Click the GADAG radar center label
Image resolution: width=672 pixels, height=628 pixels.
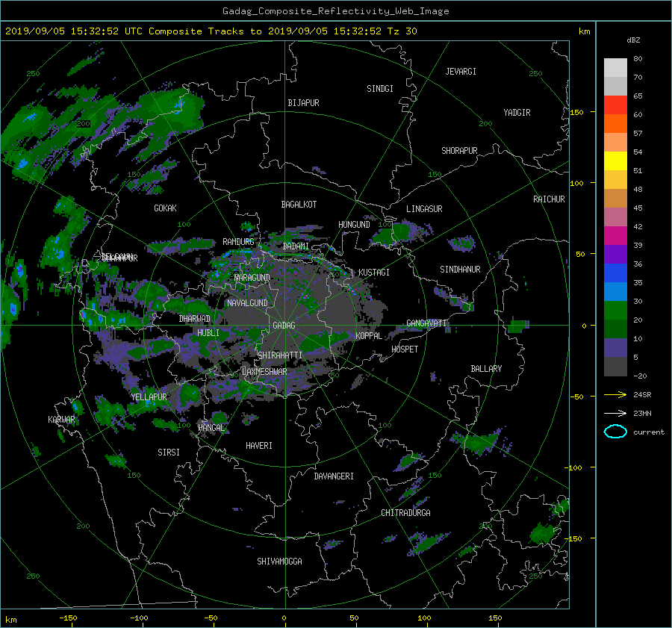coord(284,326)
